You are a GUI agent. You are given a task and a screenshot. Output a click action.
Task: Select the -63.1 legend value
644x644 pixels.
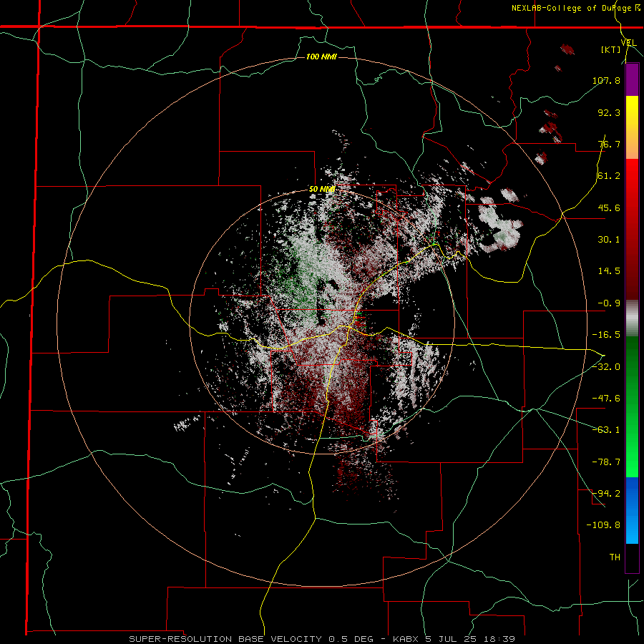pyautogui.click(x=606, y=430)
